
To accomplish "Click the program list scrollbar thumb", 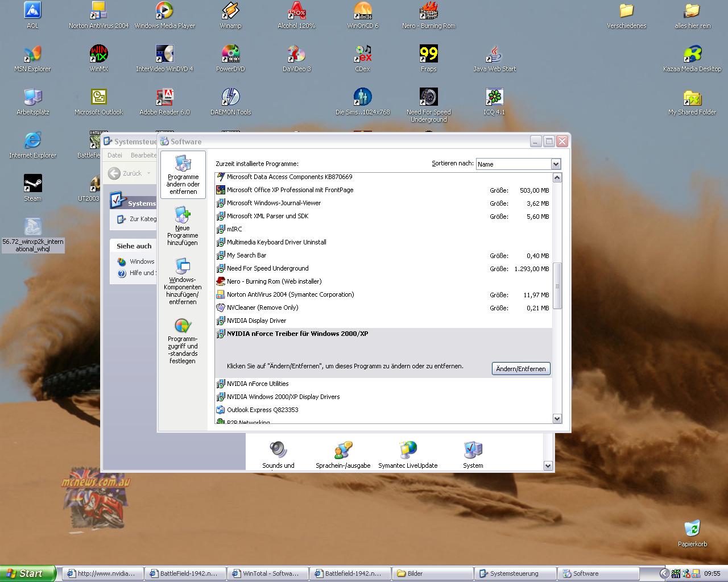I will pyautogui.click(x=557, y=286).
